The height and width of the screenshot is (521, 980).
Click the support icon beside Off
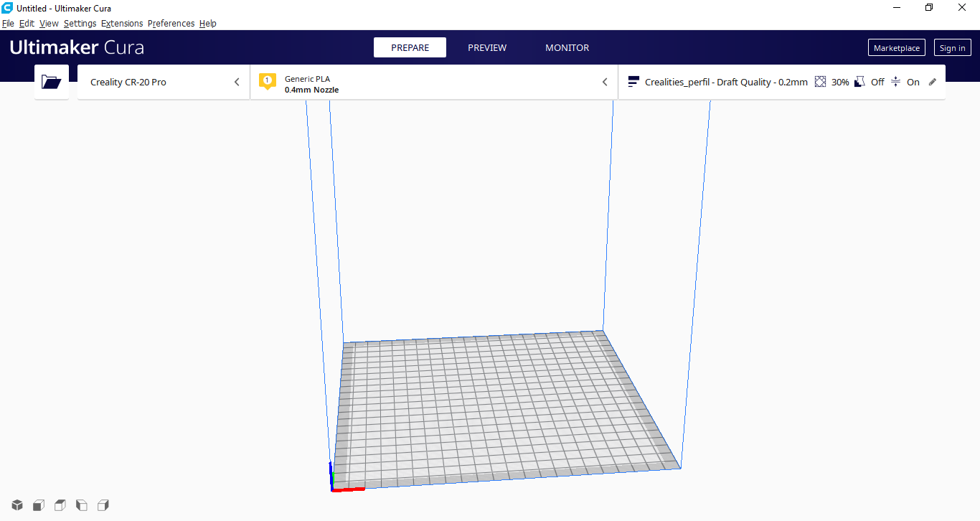pos(859,82)
